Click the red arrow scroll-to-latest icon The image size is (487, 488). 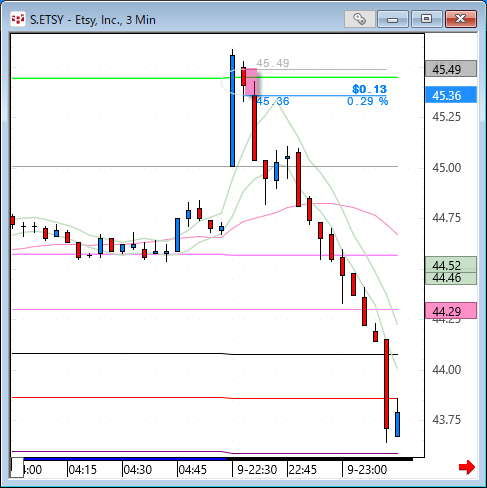(x=466, y=467)
